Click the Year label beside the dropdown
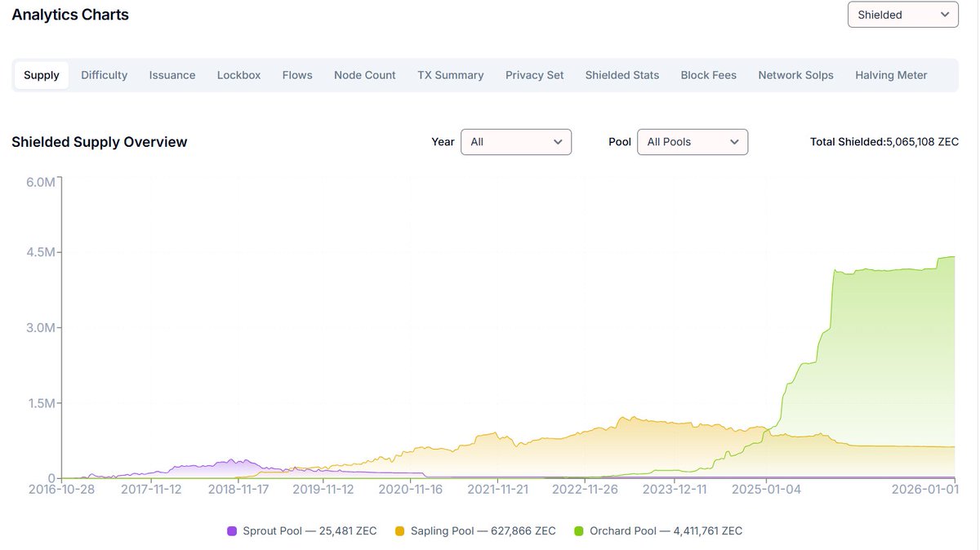 tap(443, 142)
